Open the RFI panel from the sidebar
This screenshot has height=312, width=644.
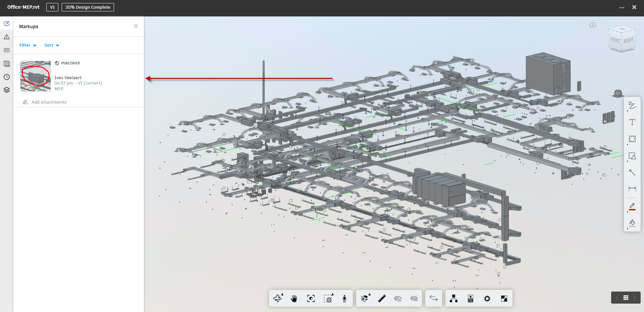click(6, 50)
